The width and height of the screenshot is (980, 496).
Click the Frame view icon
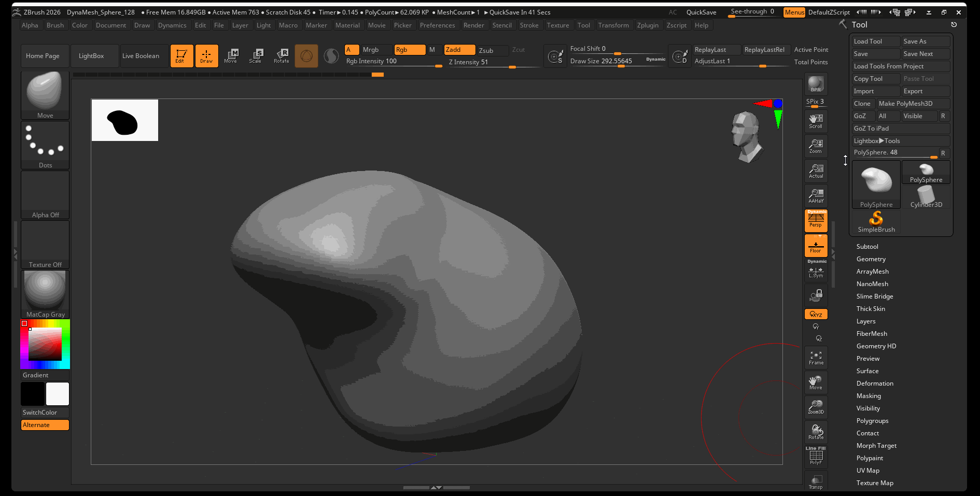[x=816, y=358]
